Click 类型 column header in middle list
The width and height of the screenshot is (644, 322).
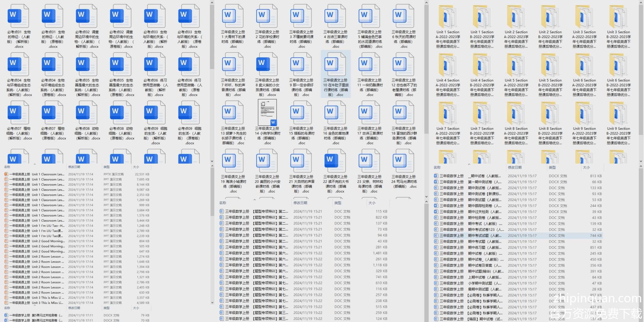(338, 203)
